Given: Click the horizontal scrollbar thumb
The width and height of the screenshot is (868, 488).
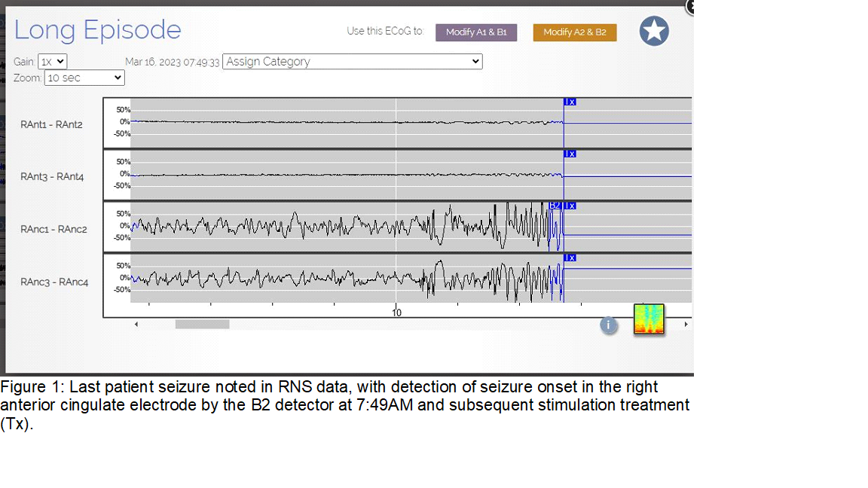Looking at the screenshot, I should click(202, 325).
